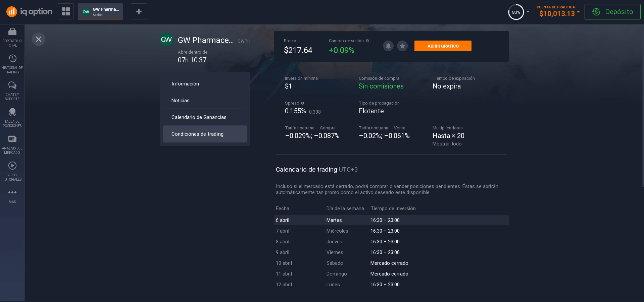Switch to Calendario de Ganancias section
Screen dimensions: 644x302
click(x=199, y=117)
